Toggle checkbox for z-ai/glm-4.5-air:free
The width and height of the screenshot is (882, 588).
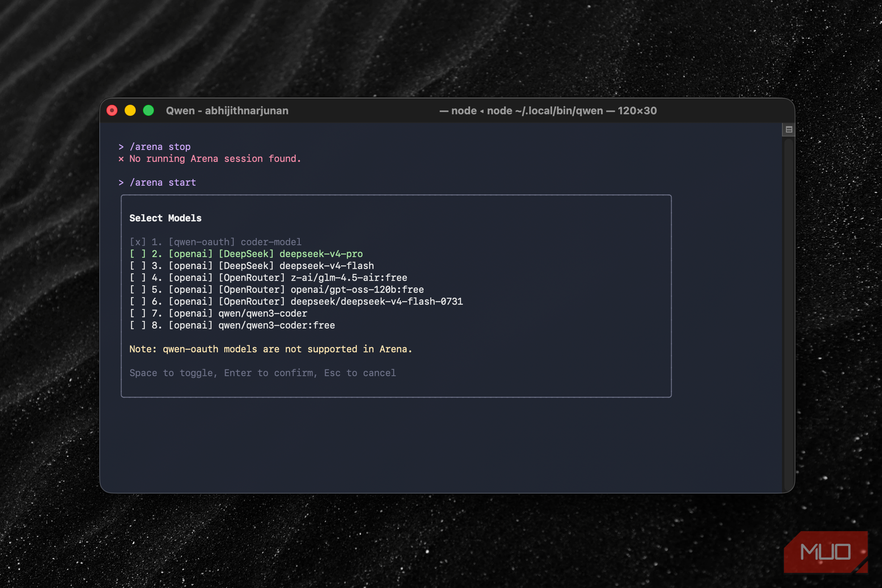(138, 278)
